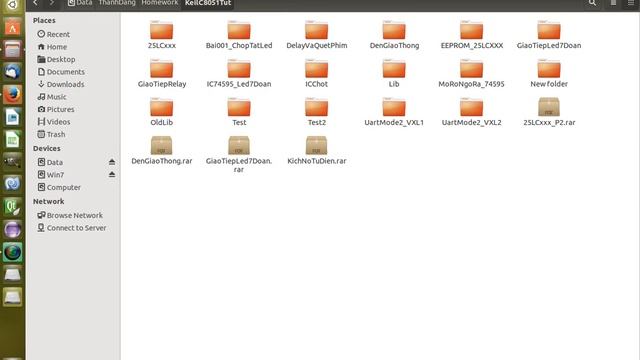This screenshot has width=640, height=360.
Task: Open Music in sidebar
Action: tap(52, 97)
